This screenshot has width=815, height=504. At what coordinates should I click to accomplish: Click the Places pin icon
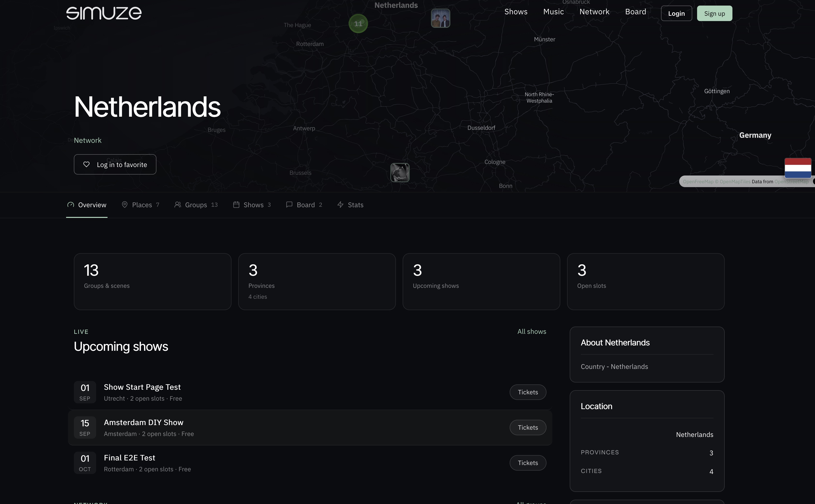tap(125, 205)
